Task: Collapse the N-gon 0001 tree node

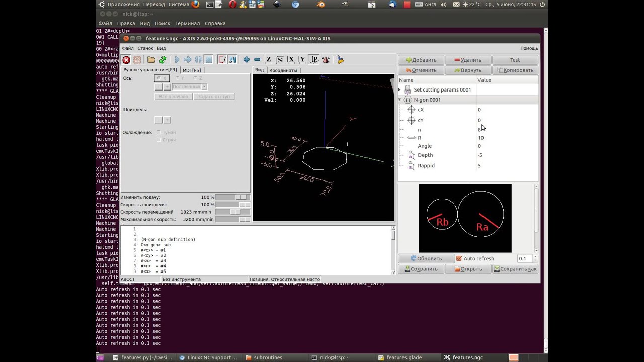Action: (x=400, y=100)
